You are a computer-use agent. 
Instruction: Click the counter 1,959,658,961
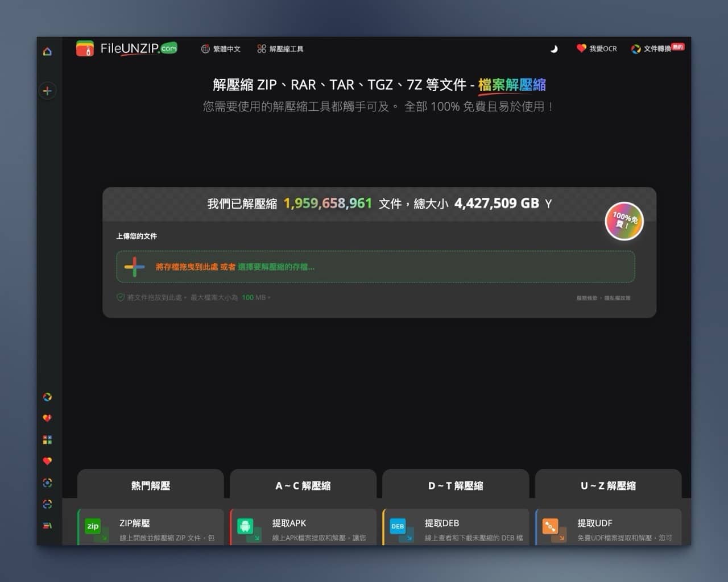(328, 203)
